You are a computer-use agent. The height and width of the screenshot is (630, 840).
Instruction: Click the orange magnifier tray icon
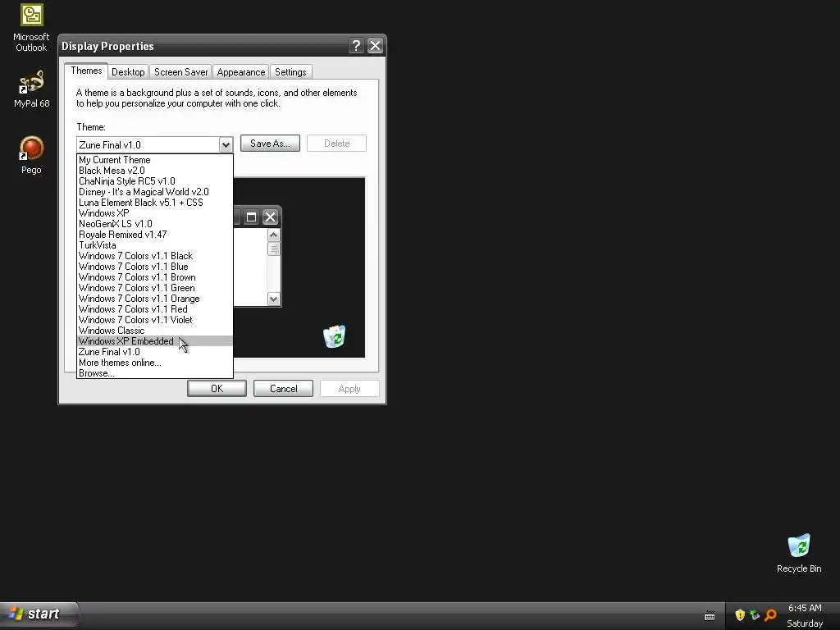pyautogui.click(x=770, y=614)
